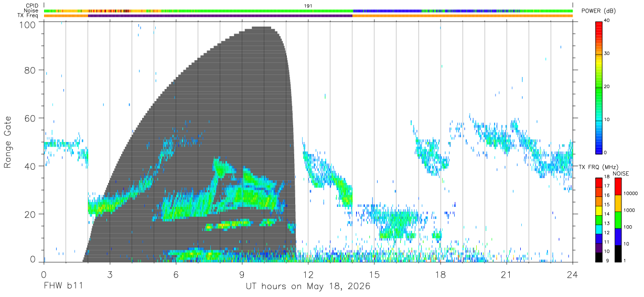Click the POWER (dB) colorbar title
Screen dimensions: 644x297
(x=599, y=11)
